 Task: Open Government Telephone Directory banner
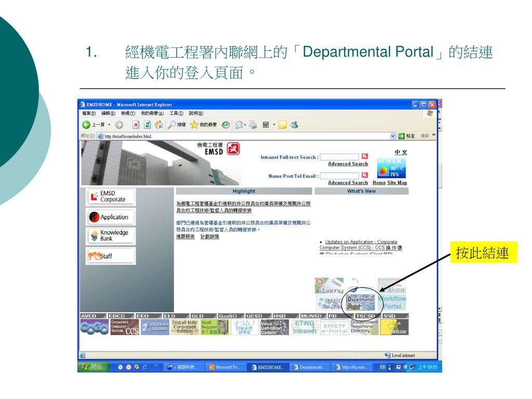pos(364,327)
